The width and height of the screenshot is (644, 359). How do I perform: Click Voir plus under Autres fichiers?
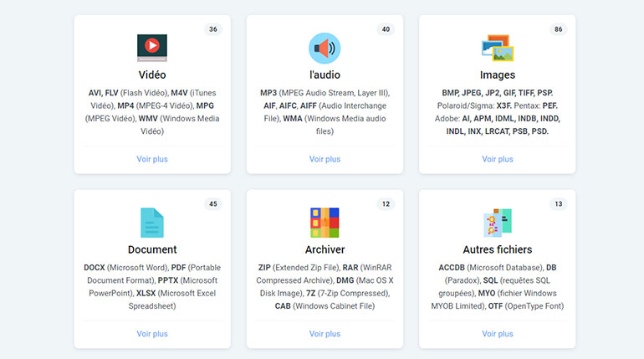tap(497, 334)
